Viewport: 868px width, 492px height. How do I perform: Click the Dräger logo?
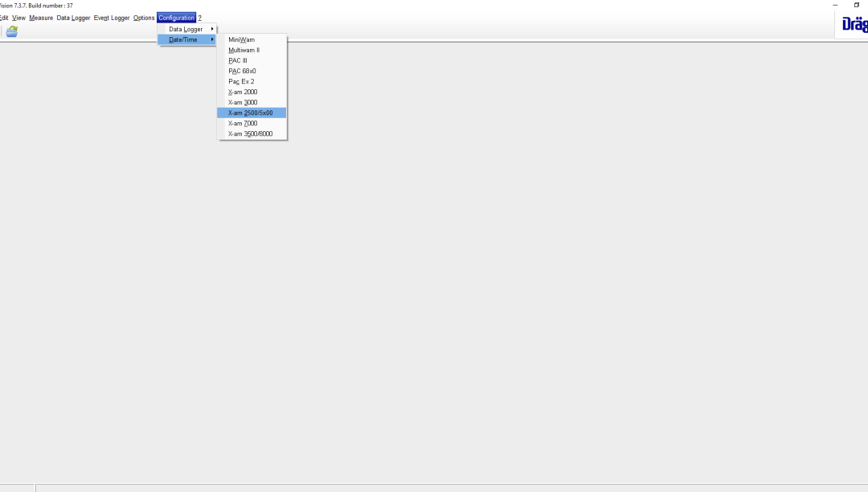click(854, 25)
